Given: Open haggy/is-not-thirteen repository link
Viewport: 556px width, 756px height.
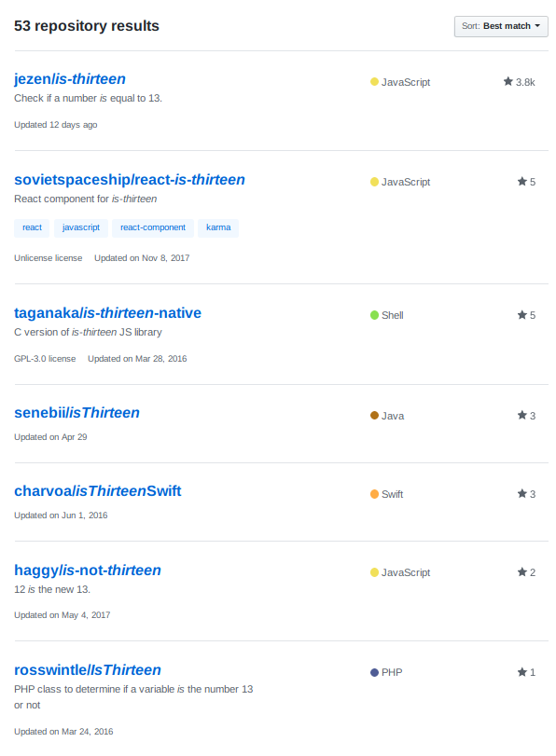Looking at the screenshot, I should pyautogui.click(x=88, y=570).
